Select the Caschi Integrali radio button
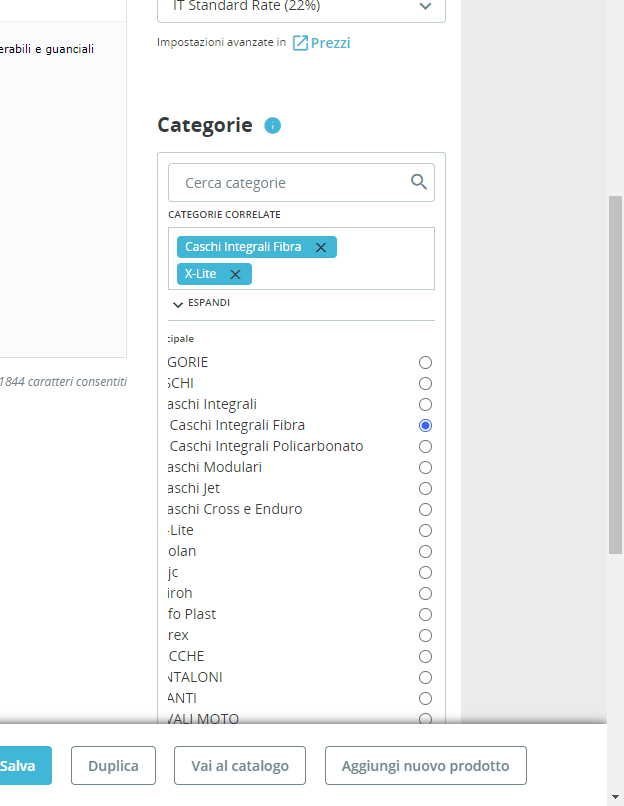The height and width of the screenshot is (806, 624). coord(425,404)
